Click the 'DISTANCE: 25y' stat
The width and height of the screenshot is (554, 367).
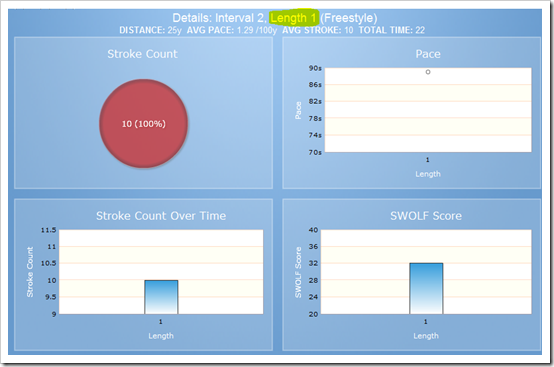(150, 30)
